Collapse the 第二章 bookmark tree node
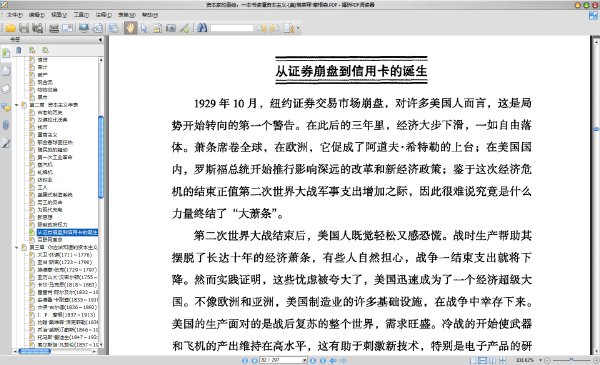Image resolution: width=600 pixels, height=365 pixels. tap(16, 104)
